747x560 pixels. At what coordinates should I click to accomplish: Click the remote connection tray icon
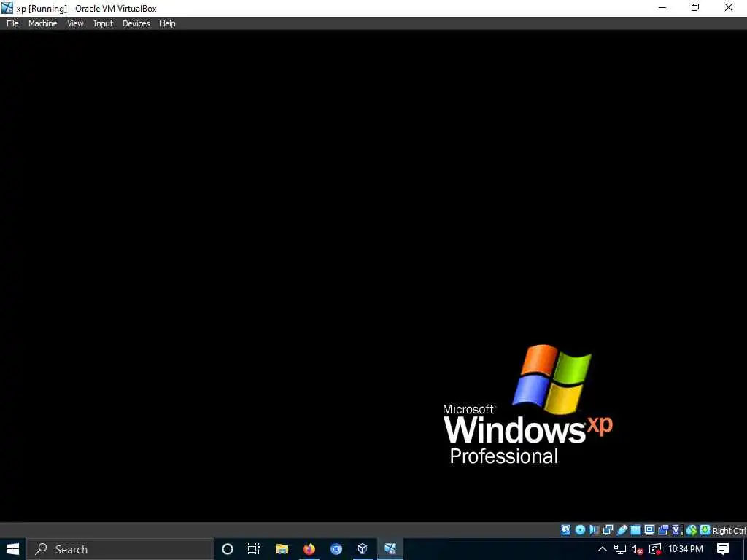pos(655,549)
